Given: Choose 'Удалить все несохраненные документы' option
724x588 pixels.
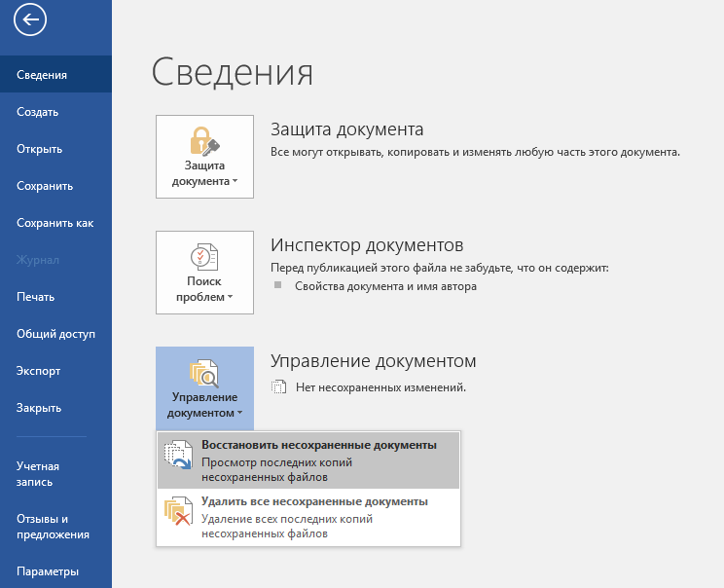Looking at the screenshot, I should coord(314,502).
